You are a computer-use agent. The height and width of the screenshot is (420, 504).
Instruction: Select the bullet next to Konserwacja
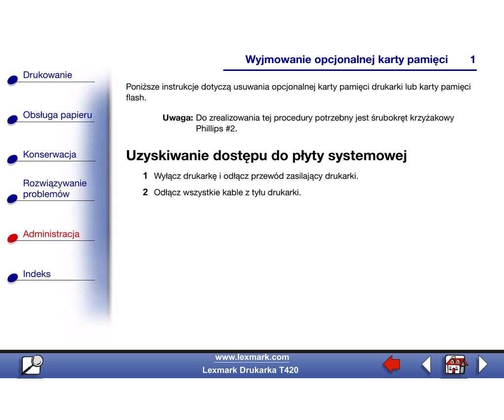[x=13, y=160]
